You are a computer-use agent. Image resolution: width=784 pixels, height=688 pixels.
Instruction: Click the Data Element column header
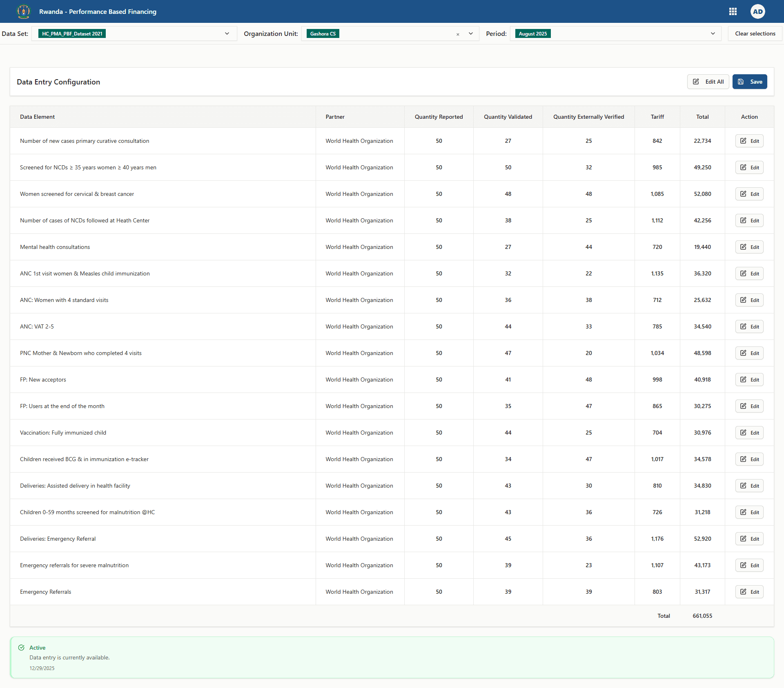point(37,117)
